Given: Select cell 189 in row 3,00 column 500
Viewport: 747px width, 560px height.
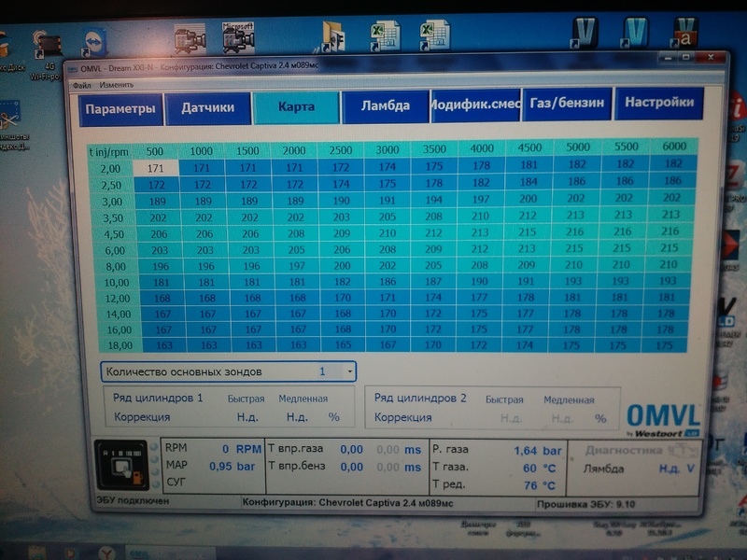Looking at the screenshot, I should click(x=157, y=202).
